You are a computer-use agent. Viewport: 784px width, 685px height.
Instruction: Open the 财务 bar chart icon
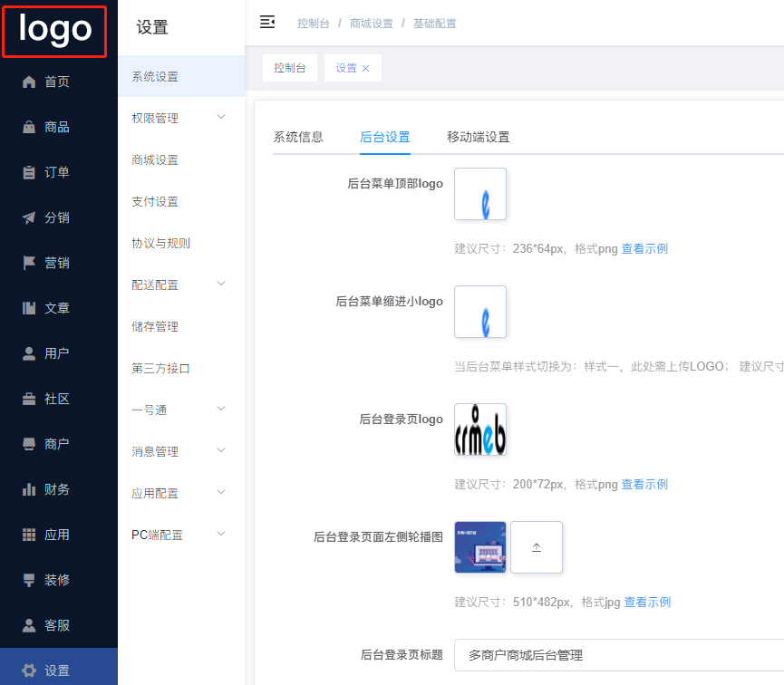(29, 489)
